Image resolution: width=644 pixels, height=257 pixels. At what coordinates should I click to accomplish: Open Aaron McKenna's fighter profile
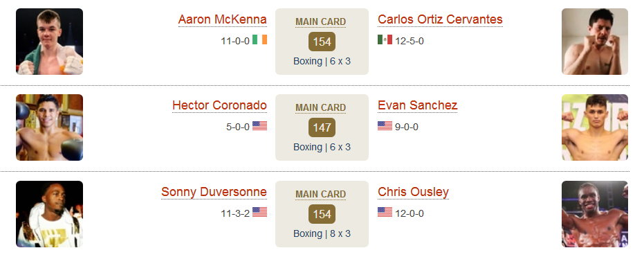pos(223,19)
